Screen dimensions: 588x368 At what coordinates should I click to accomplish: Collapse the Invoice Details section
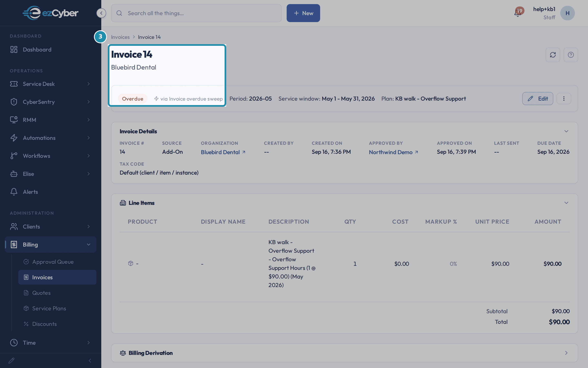(x=566, y=131)
